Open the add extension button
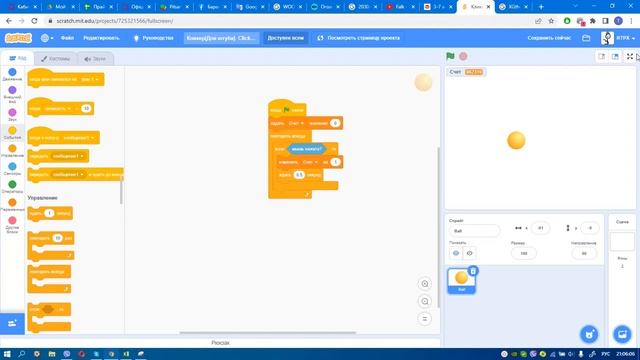This screenshot has height=360, width=640. point(12,323)
